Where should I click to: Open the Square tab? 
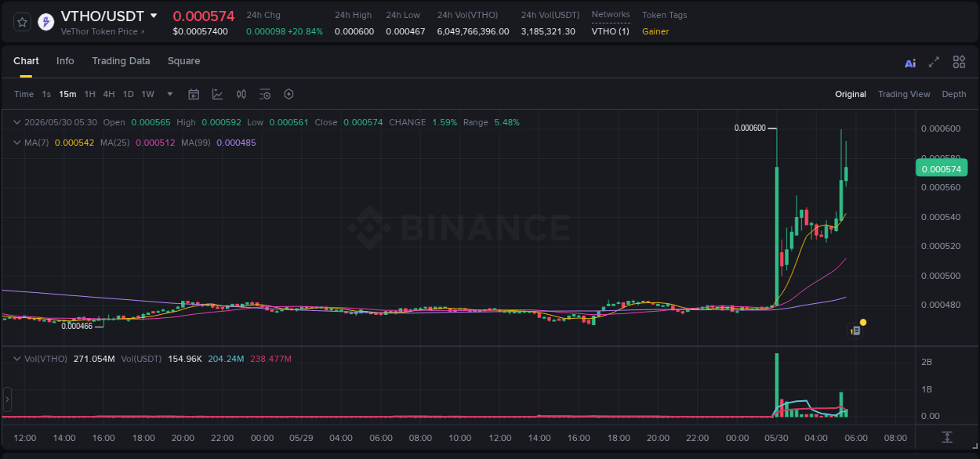[183, 61]
